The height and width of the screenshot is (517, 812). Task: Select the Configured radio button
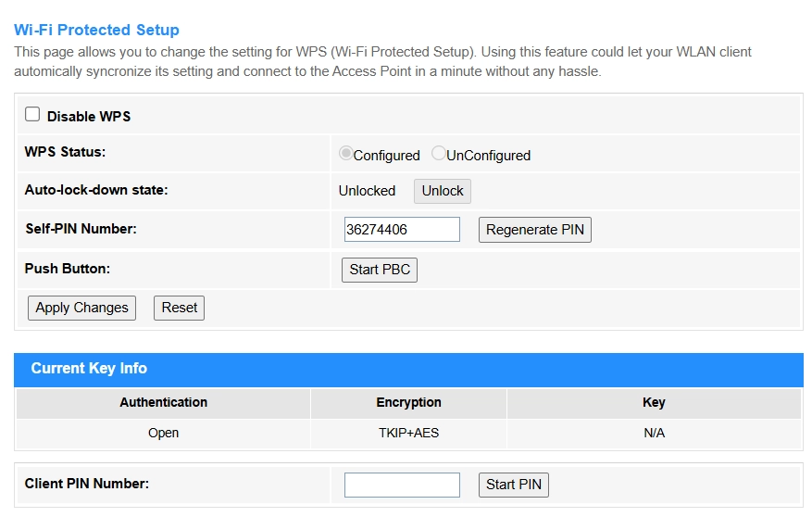pyautogui.click(x=345, y=154)
